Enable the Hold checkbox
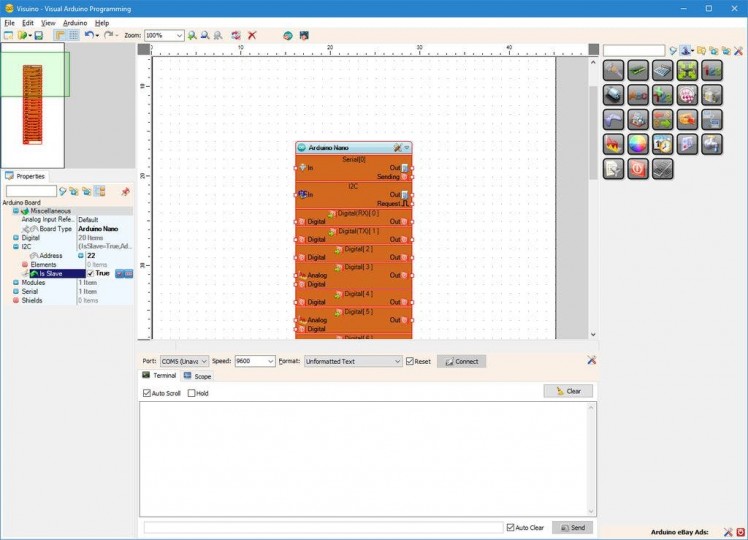The height and width of the screenshot is (540, 748). point(192,393)
